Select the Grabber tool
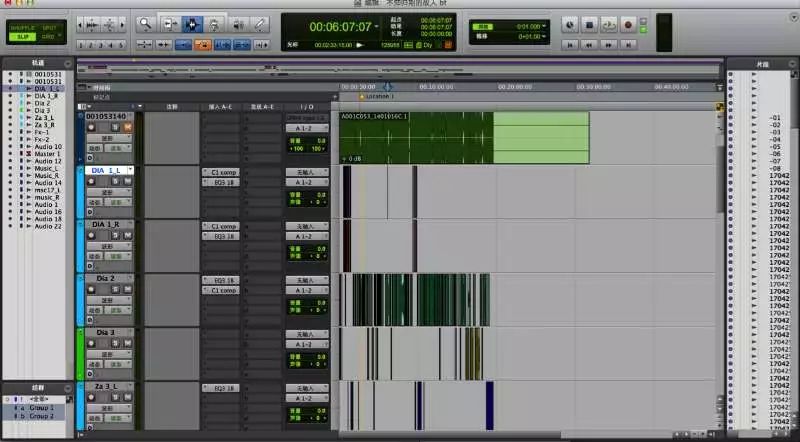The height and width of the screenshot is (442, 800). (214, 24)
